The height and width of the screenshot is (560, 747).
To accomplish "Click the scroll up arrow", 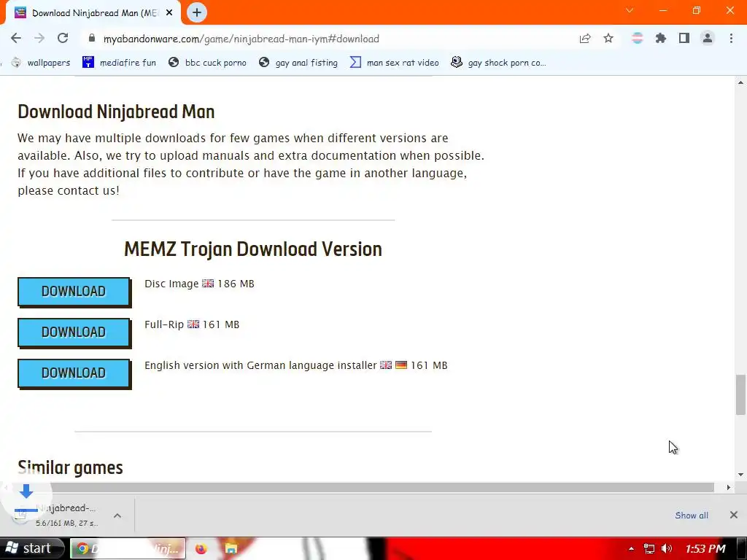I will pyautogui.click(x=740, y=82).
